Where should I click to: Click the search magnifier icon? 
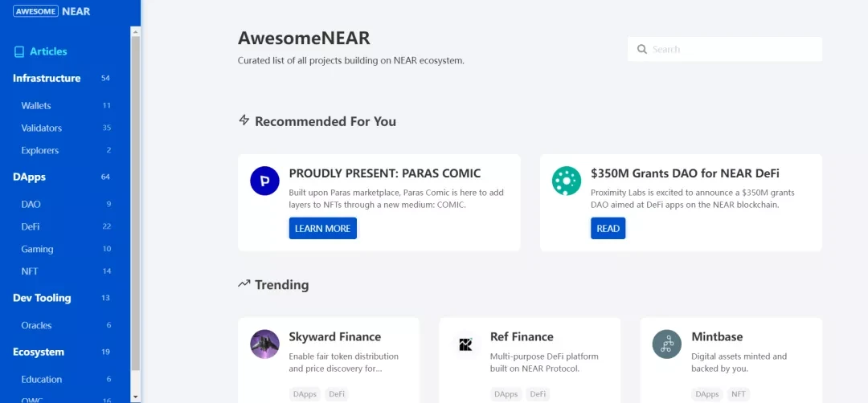642,50
